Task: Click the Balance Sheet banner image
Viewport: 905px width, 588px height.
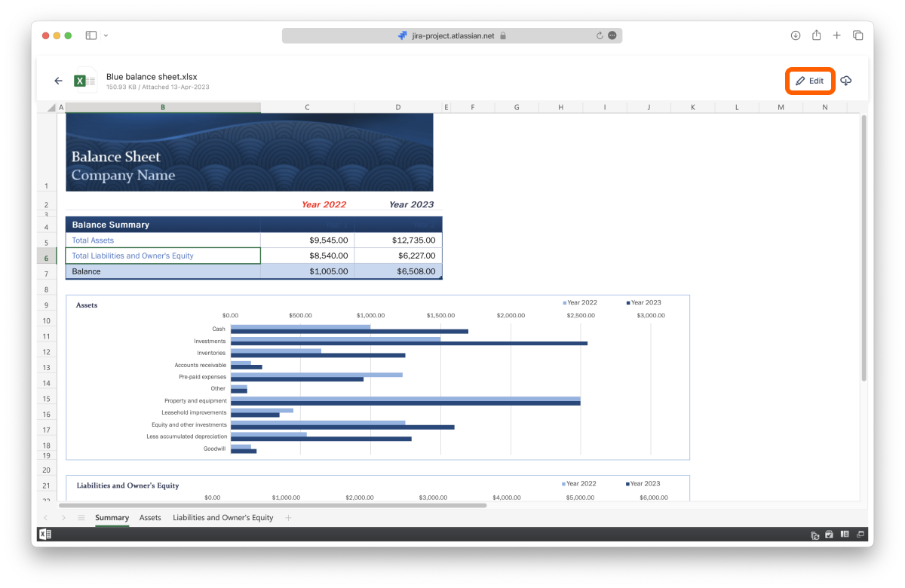Action: 250,152
